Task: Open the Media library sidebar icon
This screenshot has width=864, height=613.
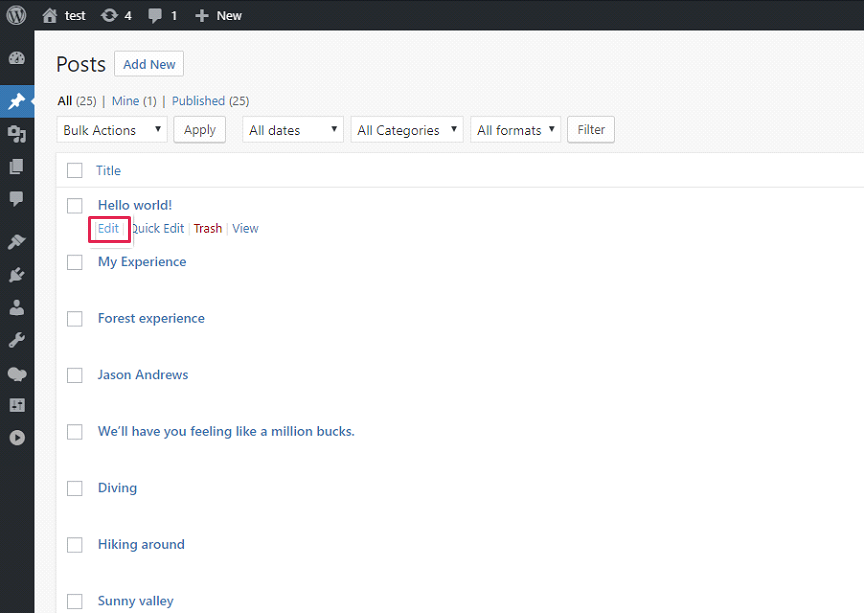Action: coord(16,134)
